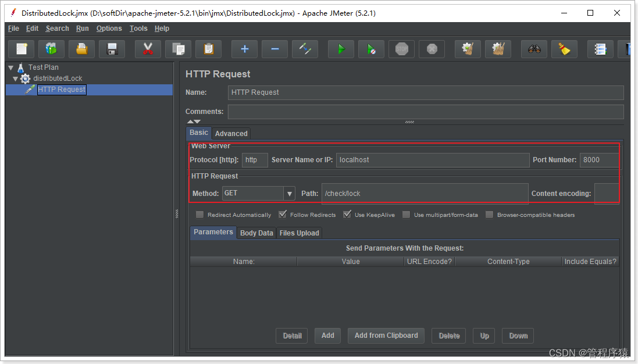Click the Add parameter button
638x364 pixels.
point(327,336)
